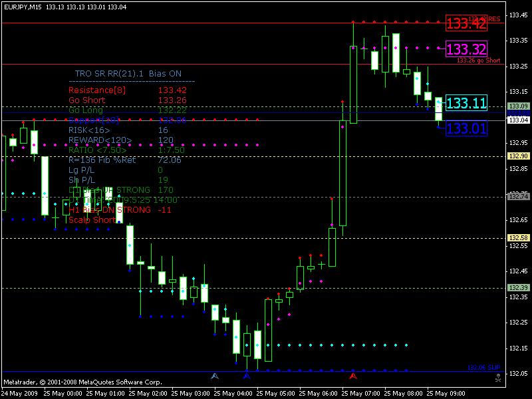The image size is (532, 399).
Task: Select the blue up-arrow marker below 03:00
Action: pyautogui.click(x=247, y=376)
